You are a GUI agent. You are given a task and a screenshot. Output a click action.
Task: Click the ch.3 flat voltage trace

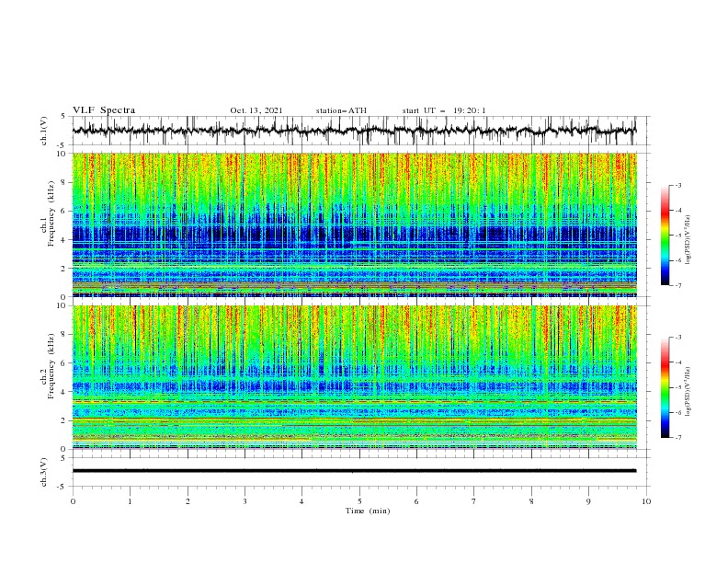[x=354, y=471]
